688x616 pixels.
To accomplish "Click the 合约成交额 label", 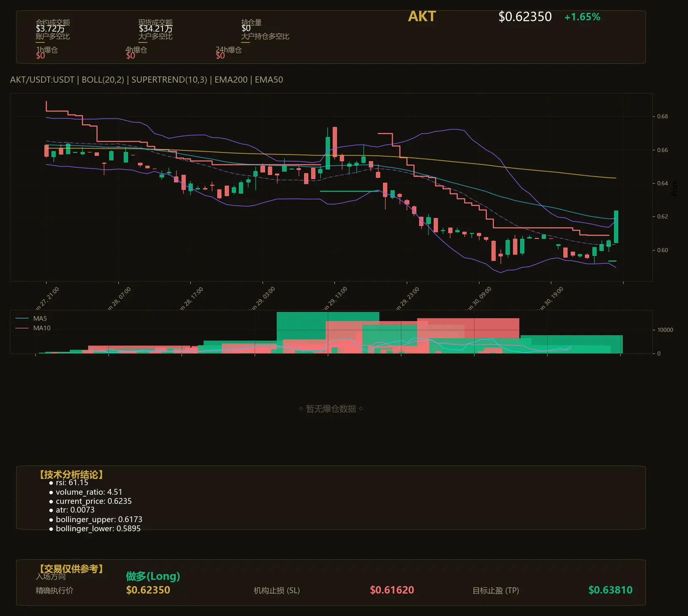I will click(x=53, y=22).
